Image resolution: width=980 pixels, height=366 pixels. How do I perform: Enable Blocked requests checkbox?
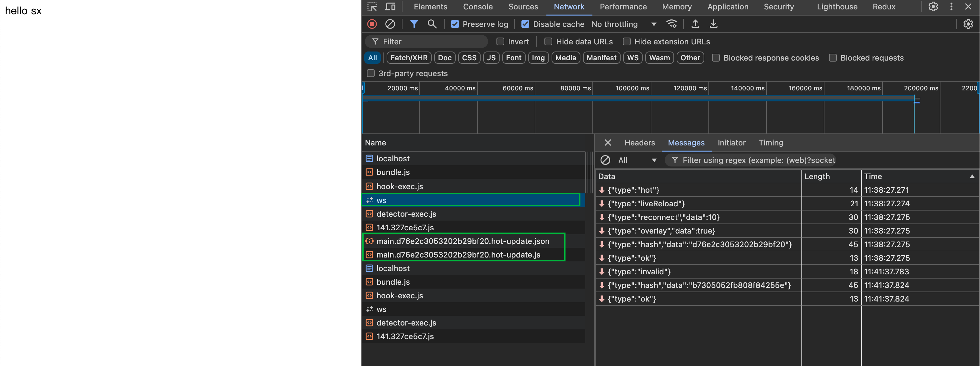(x=833, y=58)
